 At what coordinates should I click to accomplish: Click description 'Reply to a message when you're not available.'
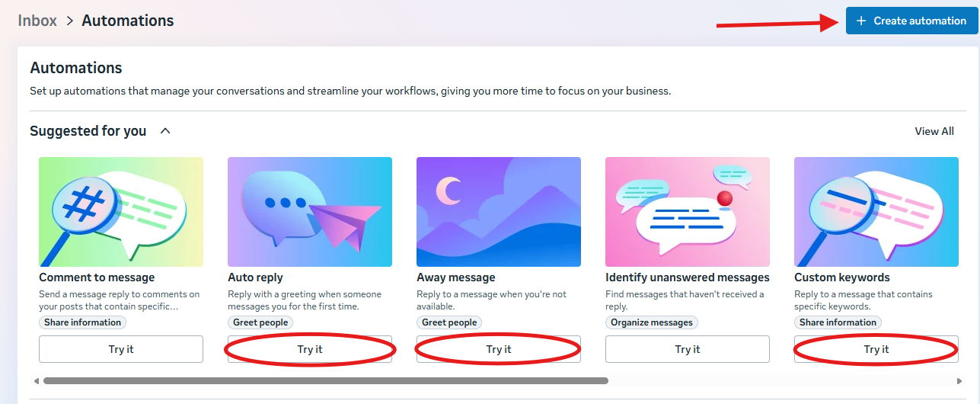[x=492, y=300]
